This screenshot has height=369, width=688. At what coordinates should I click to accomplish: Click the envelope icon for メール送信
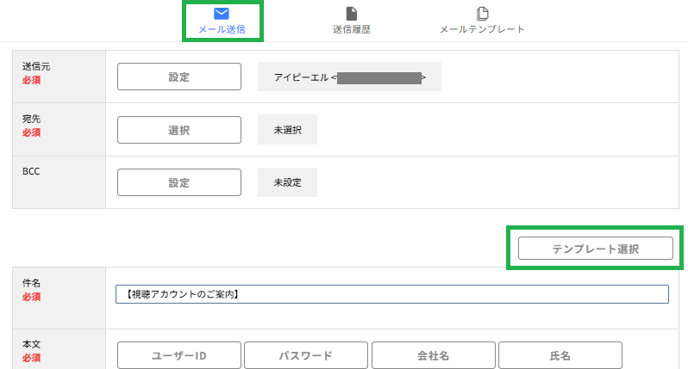[x=222, y=14]
